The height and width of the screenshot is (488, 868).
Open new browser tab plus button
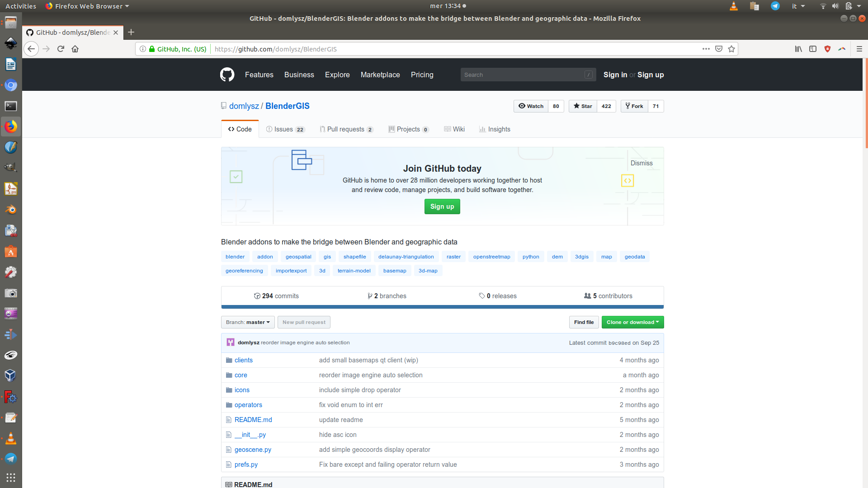tap(131, 32)
